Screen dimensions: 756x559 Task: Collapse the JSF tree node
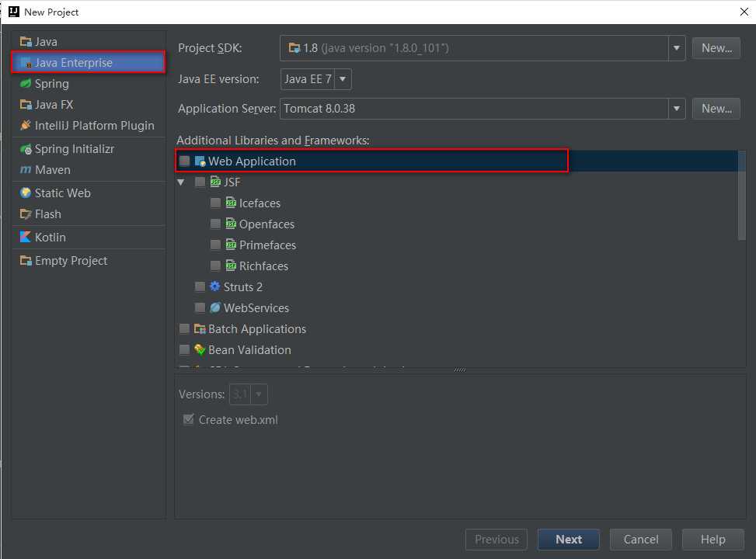coord(181,182)
